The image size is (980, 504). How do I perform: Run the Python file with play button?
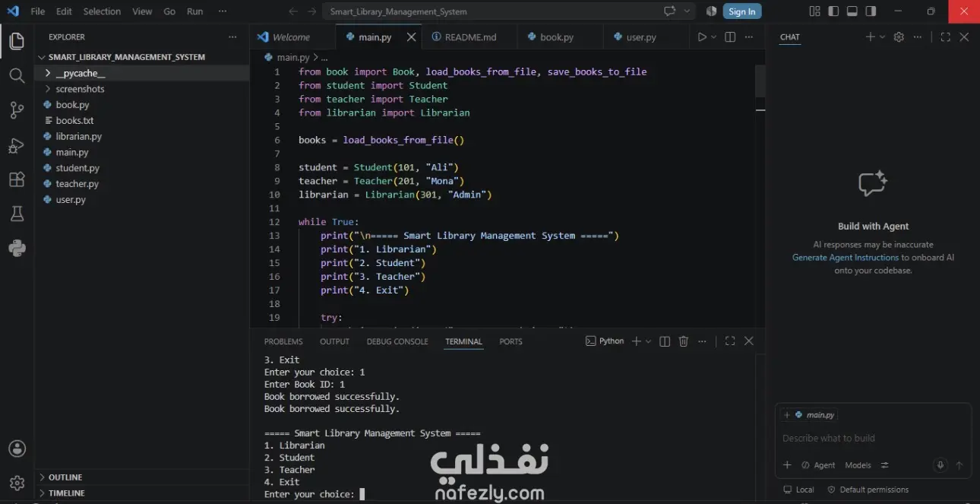(702, 36)
